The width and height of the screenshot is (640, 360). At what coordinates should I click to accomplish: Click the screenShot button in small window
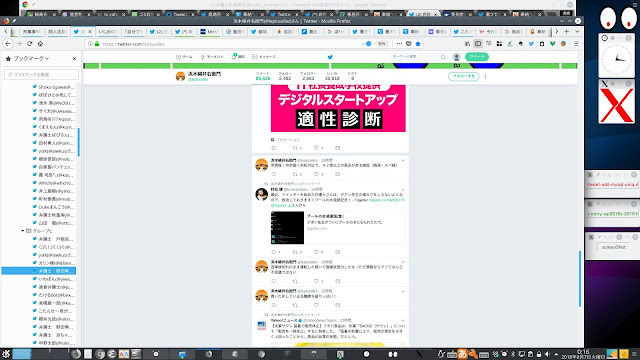pyautogui.click(x=613, y=247)
